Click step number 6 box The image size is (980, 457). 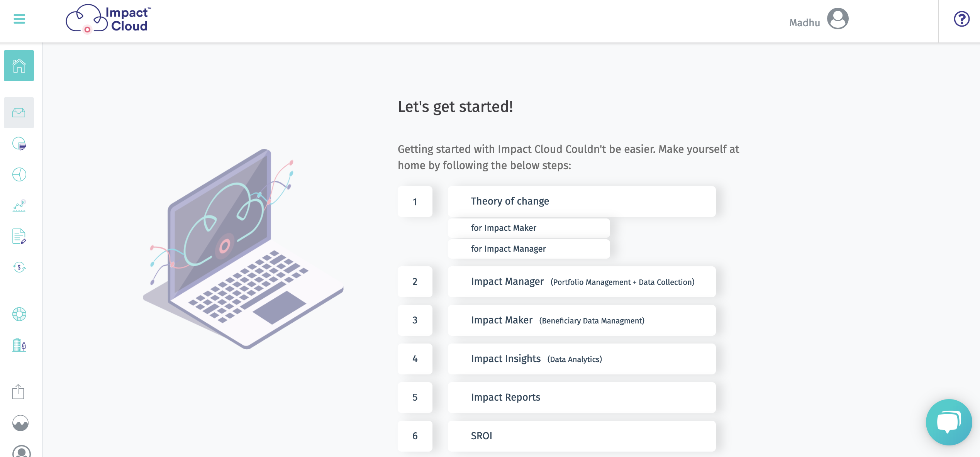pos(415,436)
